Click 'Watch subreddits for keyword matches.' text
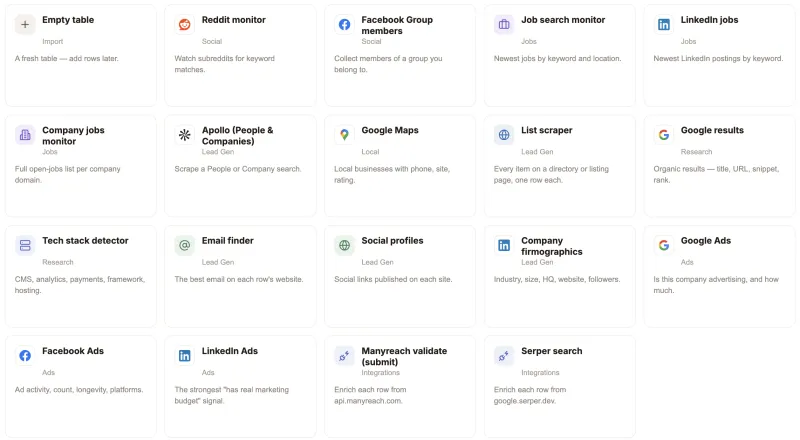This screenshot has height=440, width=800. [x=224, y=64]
